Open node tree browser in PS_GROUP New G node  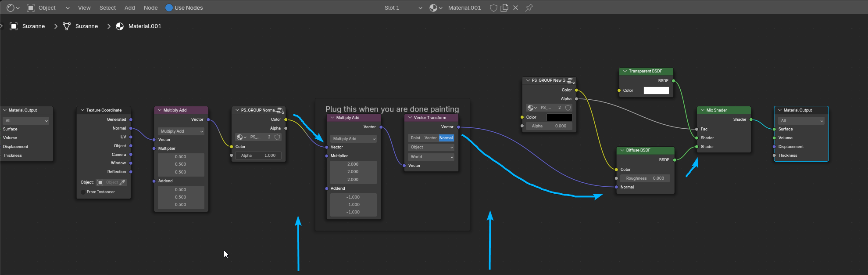[532, 108]
